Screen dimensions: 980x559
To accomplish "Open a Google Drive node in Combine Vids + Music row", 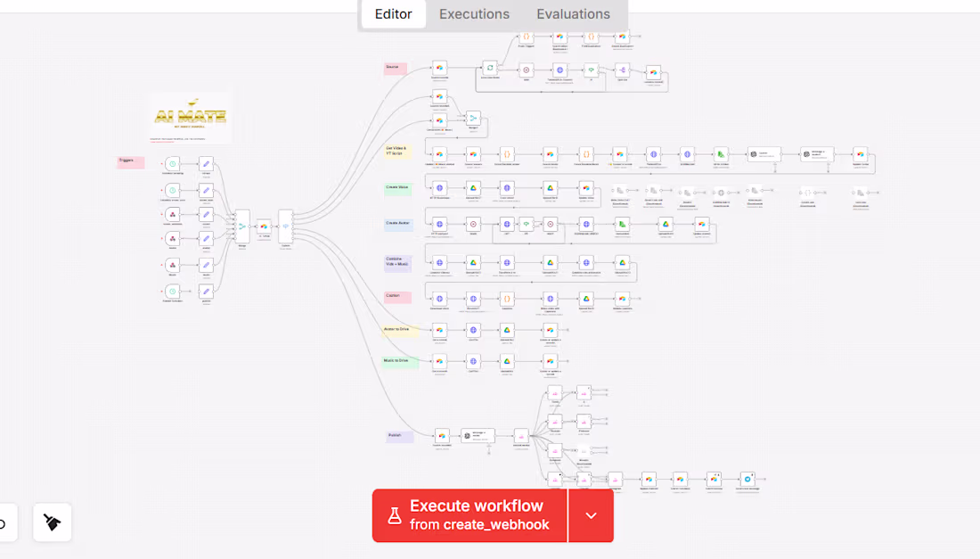I will [473, 262].
